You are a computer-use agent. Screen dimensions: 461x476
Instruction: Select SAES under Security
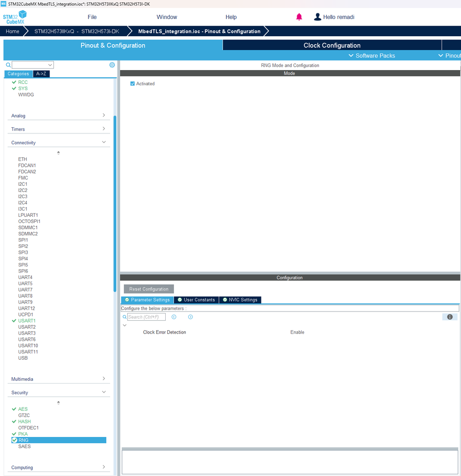pos(24,446)
